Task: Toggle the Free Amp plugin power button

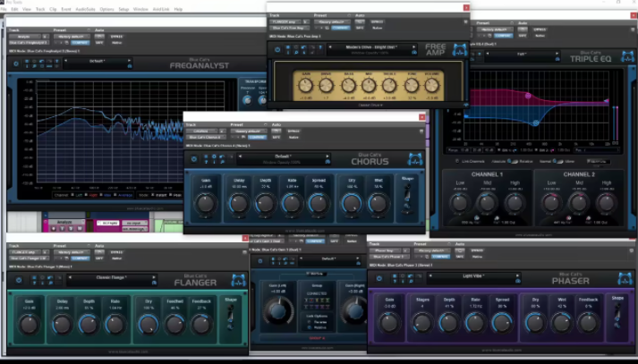Action: coord(277,49)
